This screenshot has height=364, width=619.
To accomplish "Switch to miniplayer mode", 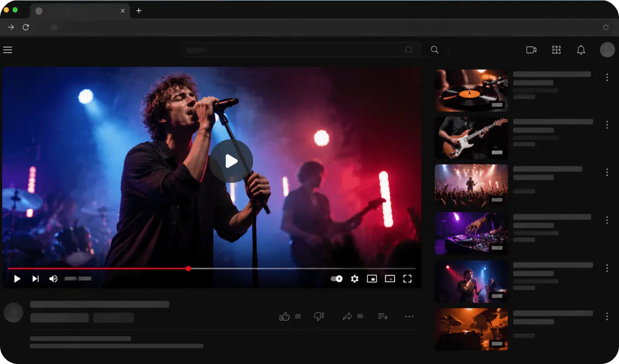I will (372, 279).
